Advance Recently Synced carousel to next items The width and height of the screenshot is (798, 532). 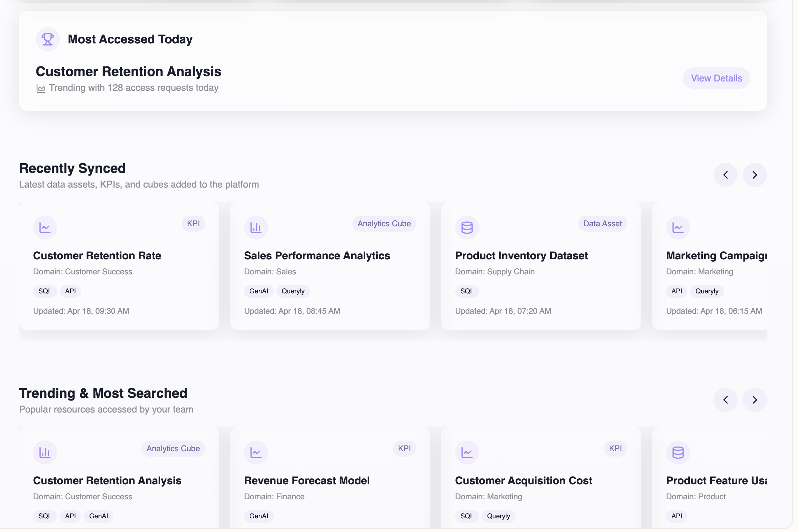755,175
